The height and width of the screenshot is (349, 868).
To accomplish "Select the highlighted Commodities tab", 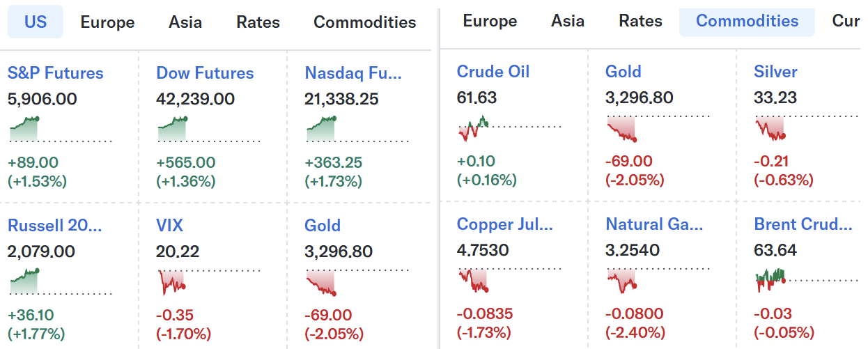I will point(747,21).
